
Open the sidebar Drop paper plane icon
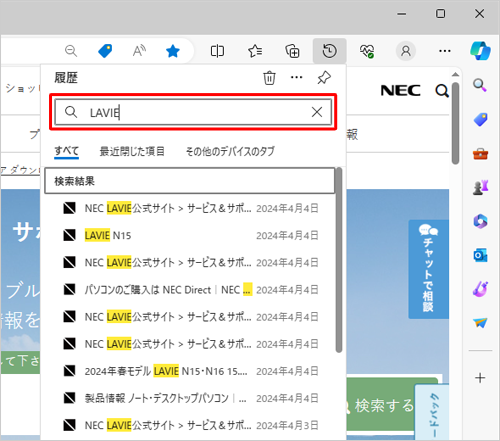point(480,323)
